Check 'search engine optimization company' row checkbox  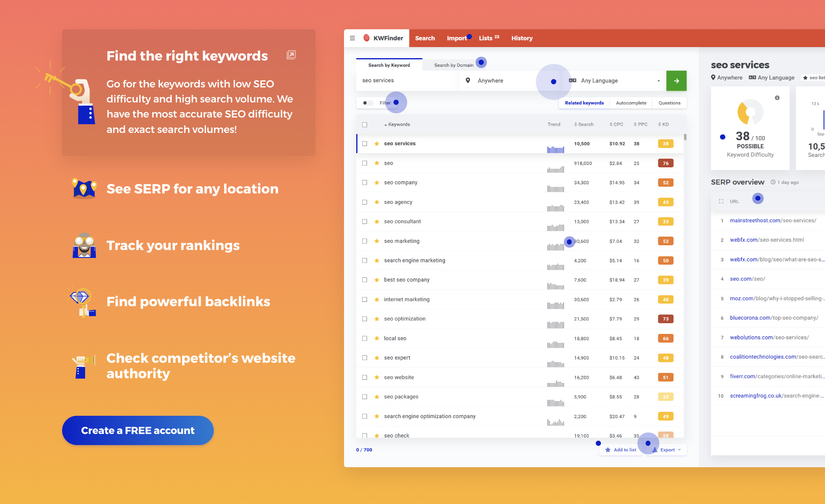(x=365, y=416)
